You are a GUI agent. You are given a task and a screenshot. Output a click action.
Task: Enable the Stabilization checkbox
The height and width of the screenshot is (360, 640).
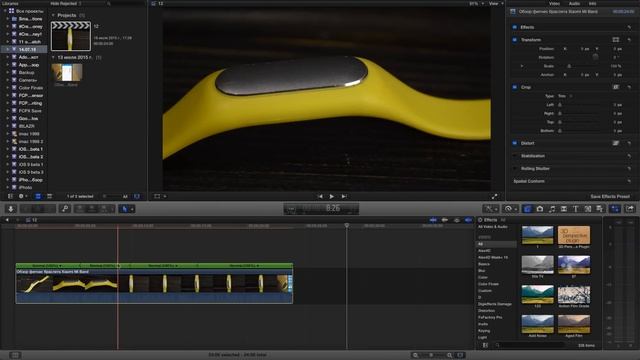click(x=515, y=156)
